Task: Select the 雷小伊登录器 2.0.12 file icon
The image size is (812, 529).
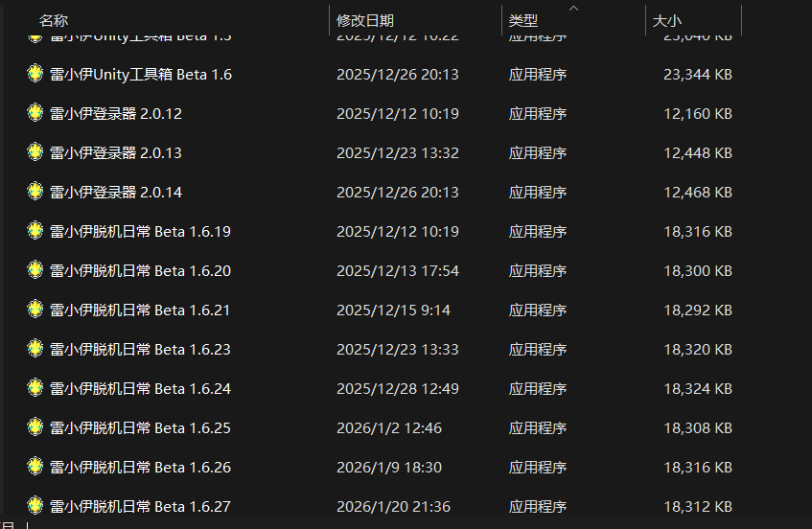Action: coord(35,113)
